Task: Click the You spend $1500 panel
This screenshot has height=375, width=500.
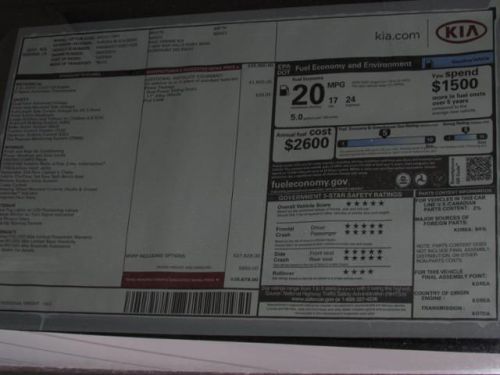Action: (457, 92)
